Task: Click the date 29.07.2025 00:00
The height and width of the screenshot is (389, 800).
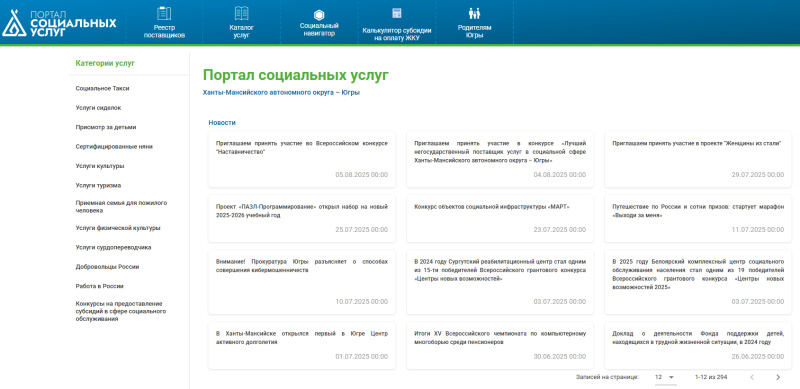Action: [x=758, y=175]
